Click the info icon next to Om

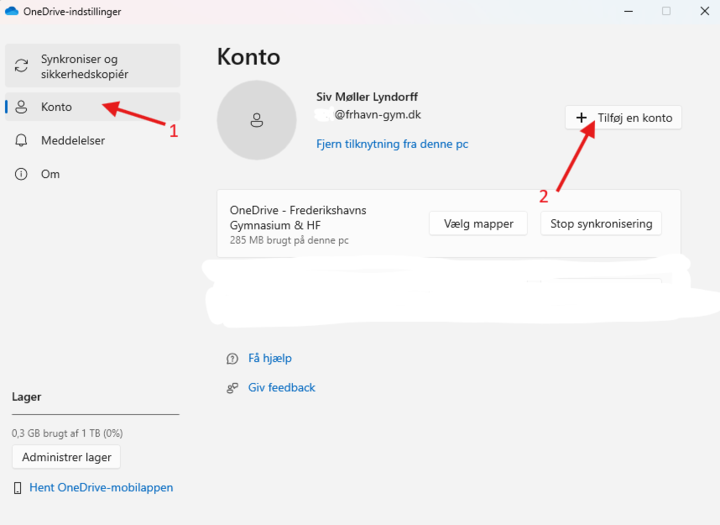[x=21, y=174]
